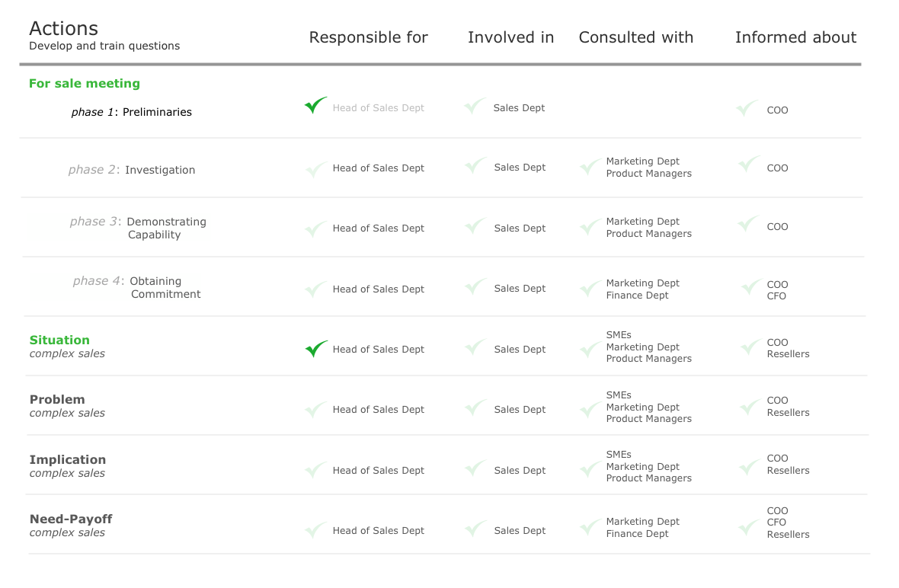Viewport: 899px width, 588px height.
Task: Click dark green checkmark in Situation row
Action: tap(316, 349)
